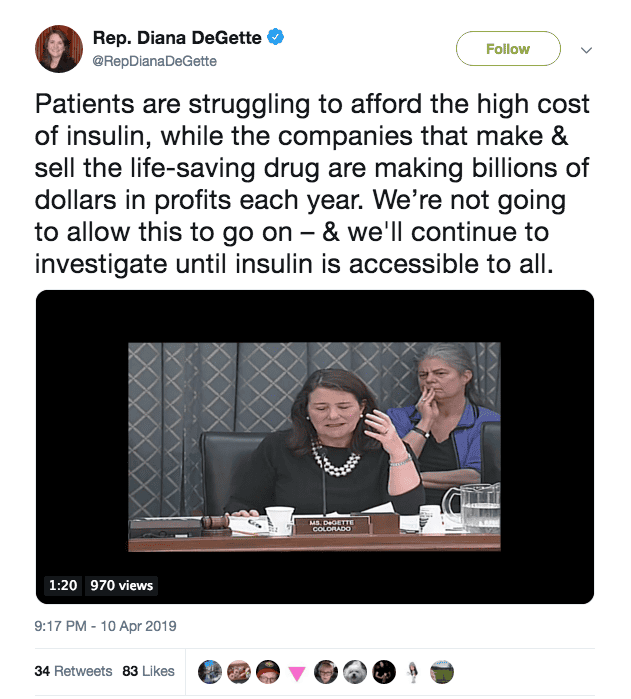
Task: Click the last liker avatar with green landscape
Action: click(x=442, y=671)
